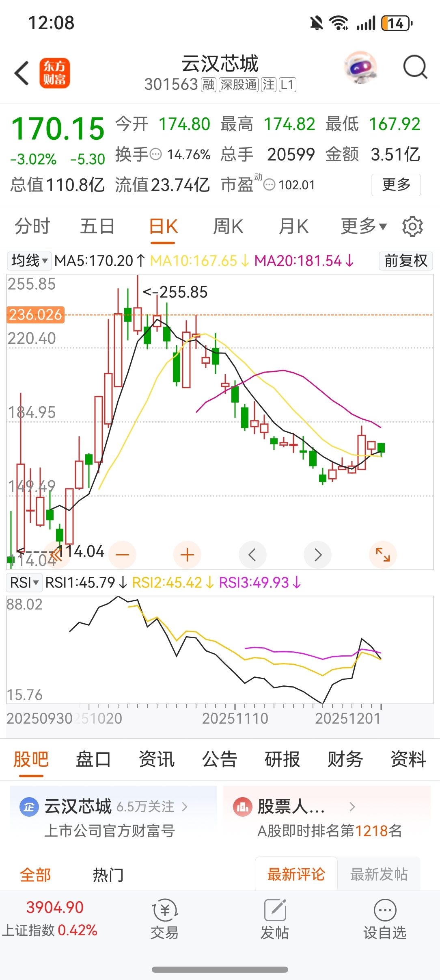Viewport: 440px width, 980px height.
Task: Tap the 注 registration tag
Action: point(269,85)
